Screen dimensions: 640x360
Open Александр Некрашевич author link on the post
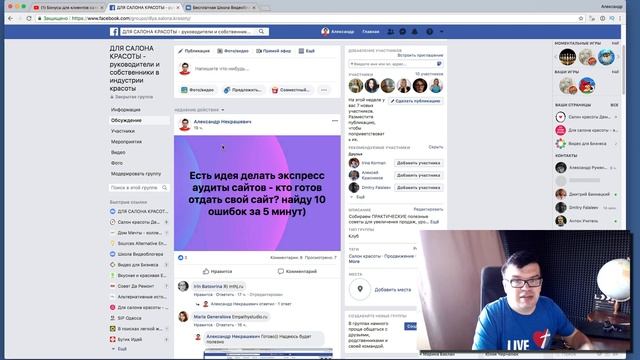[x=222, y=122]
